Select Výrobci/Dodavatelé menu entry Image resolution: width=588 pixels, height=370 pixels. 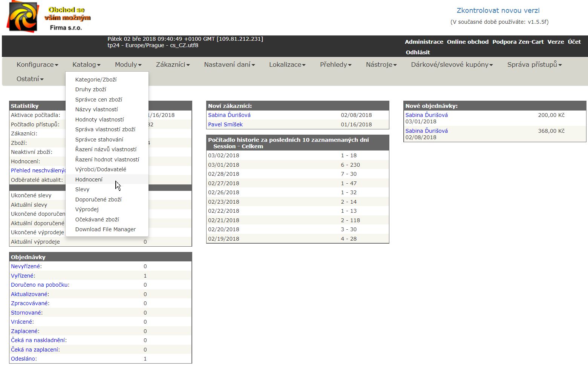click(x=101, y=169)
